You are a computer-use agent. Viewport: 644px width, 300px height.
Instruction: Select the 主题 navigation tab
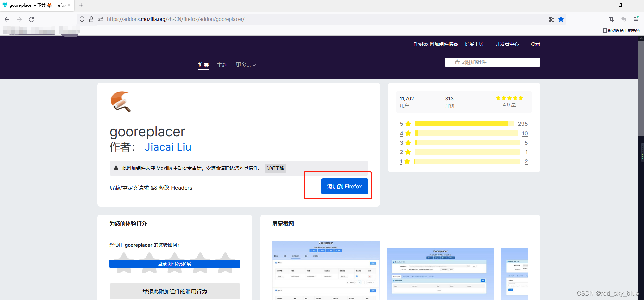222,65
